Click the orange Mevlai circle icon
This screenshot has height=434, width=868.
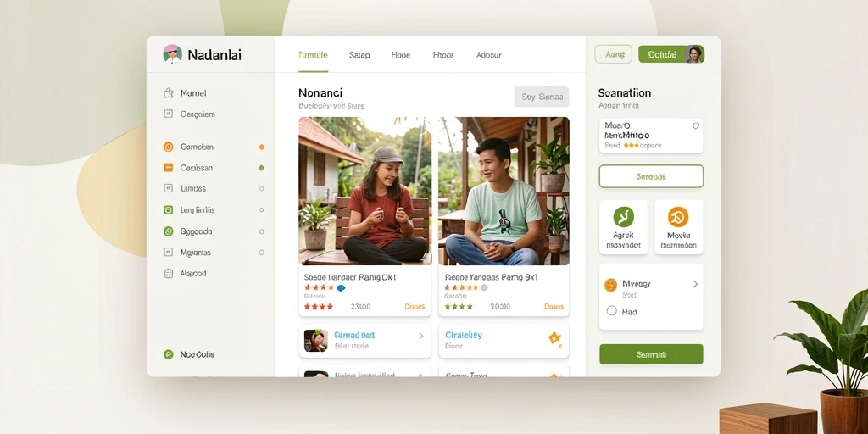pos(678,216)
